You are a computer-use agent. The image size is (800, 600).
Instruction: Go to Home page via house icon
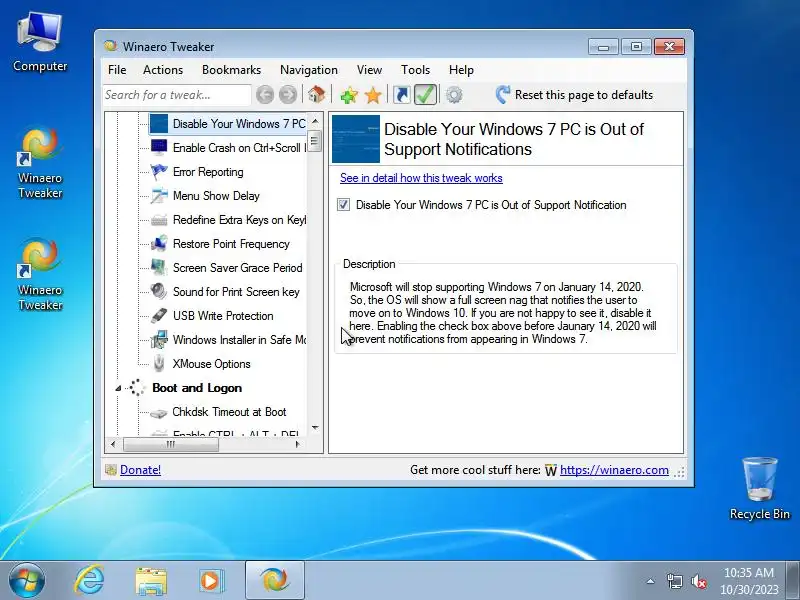[316, 94]
